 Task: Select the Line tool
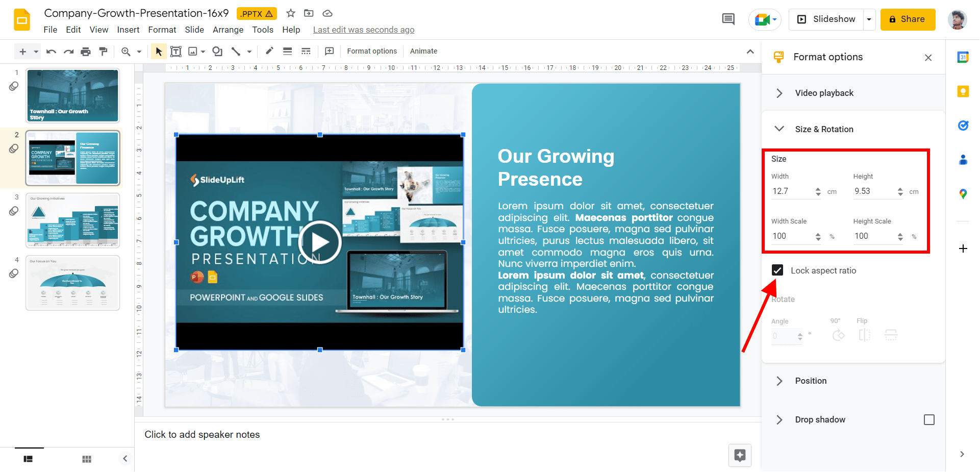[x=236, y=51]
